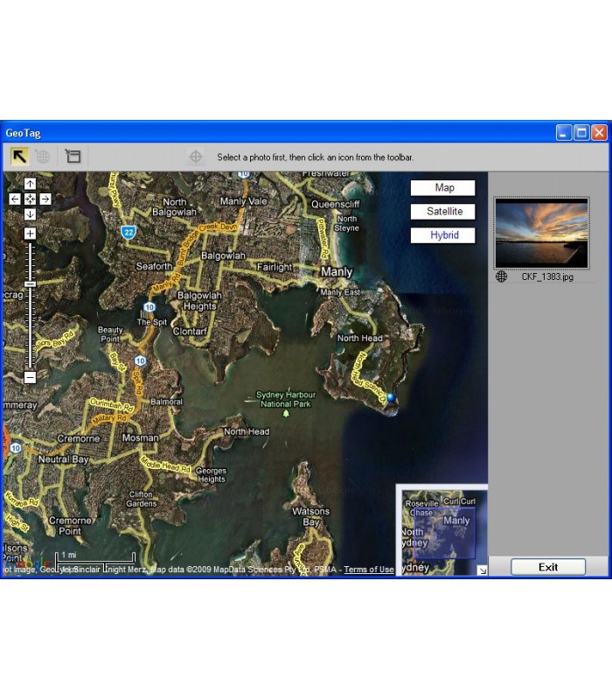Pan the map left
Screen dimensions: 612x700
(x=15, y=199)
